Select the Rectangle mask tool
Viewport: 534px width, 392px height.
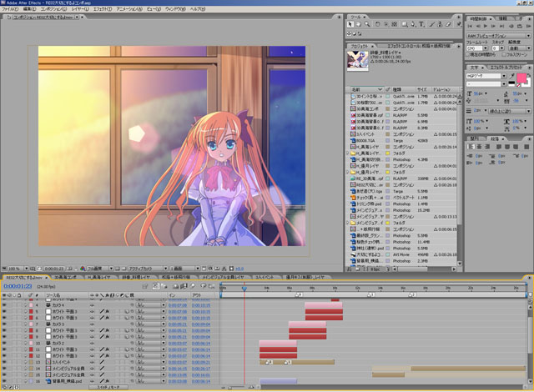pos(405,24)
